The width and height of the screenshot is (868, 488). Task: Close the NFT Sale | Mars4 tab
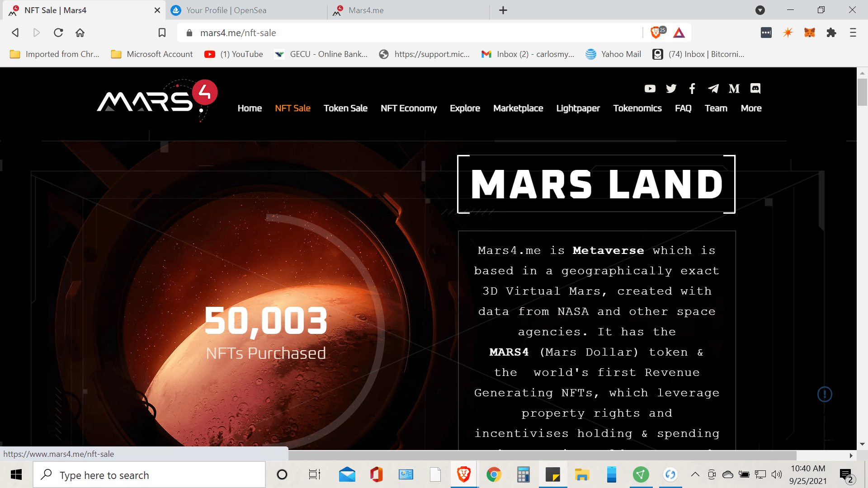[x=157, y=10]
